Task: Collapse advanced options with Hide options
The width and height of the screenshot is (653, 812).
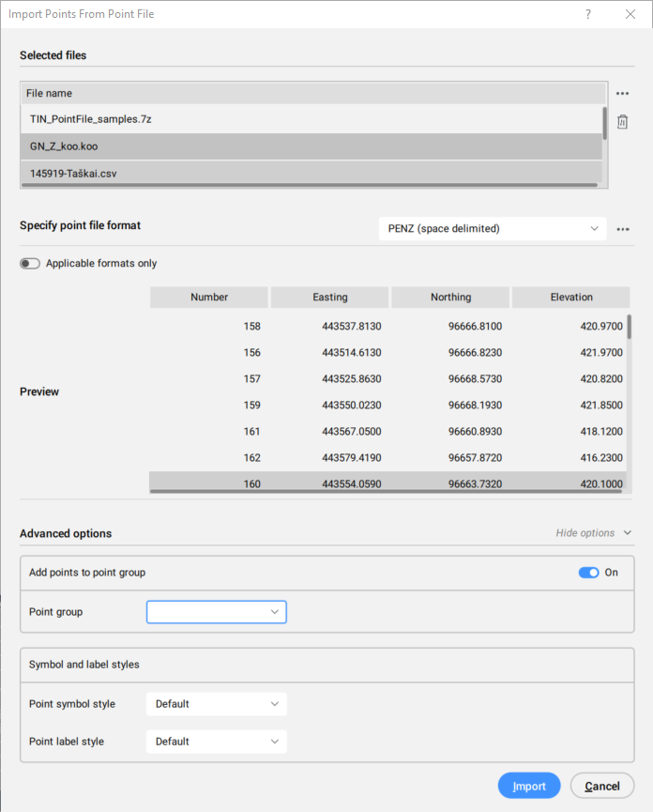Action: point(593,533)
